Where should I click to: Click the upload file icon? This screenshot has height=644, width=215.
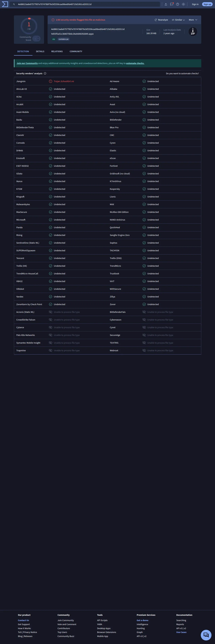pyautogui.click(x=166, y=4)
